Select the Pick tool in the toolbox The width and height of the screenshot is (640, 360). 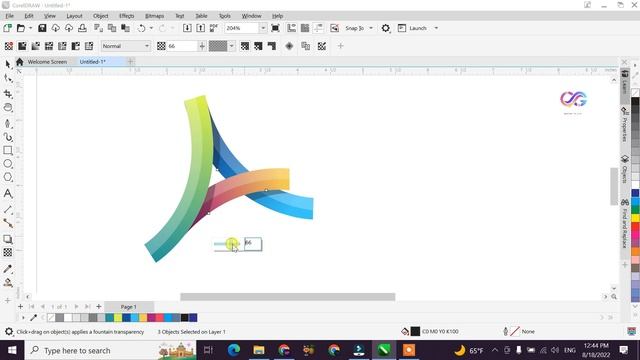tap(8, 64)
